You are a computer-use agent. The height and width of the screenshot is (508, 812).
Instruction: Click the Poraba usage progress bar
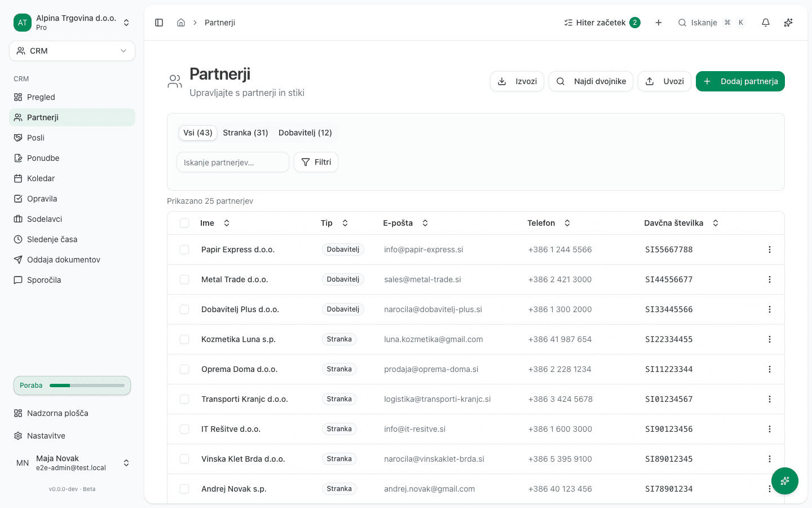(x=72, y=386)
